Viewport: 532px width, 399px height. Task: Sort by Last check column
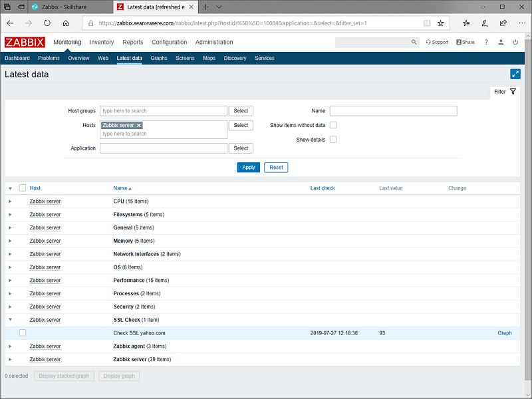(x=323, y=188)
